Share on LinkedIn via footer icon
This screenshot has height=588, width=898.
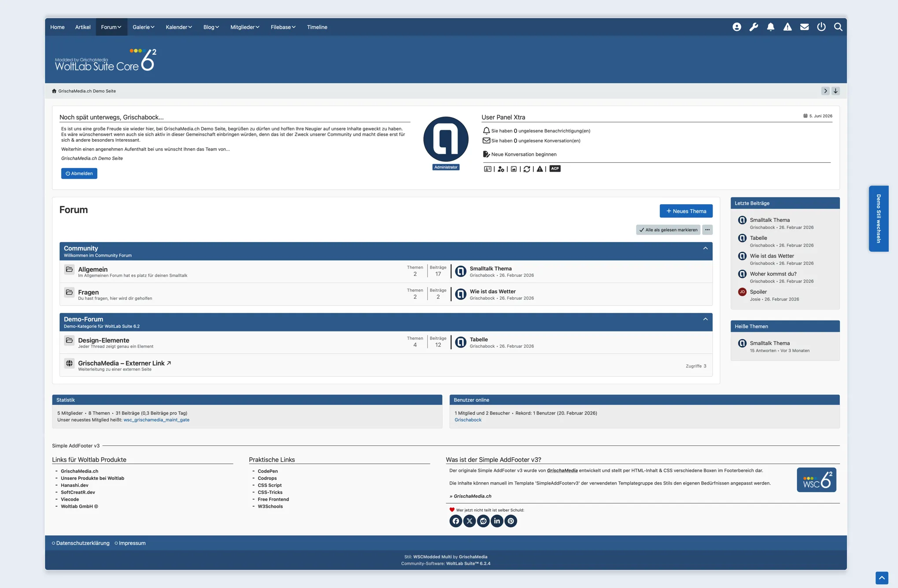[x=497, y=521]
